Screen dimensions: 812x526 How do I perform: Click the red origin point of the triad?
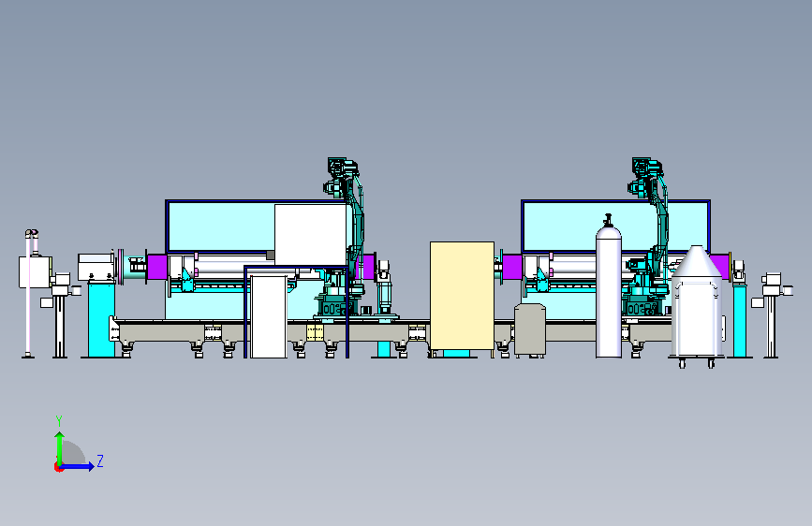click(x=58, y=467)
